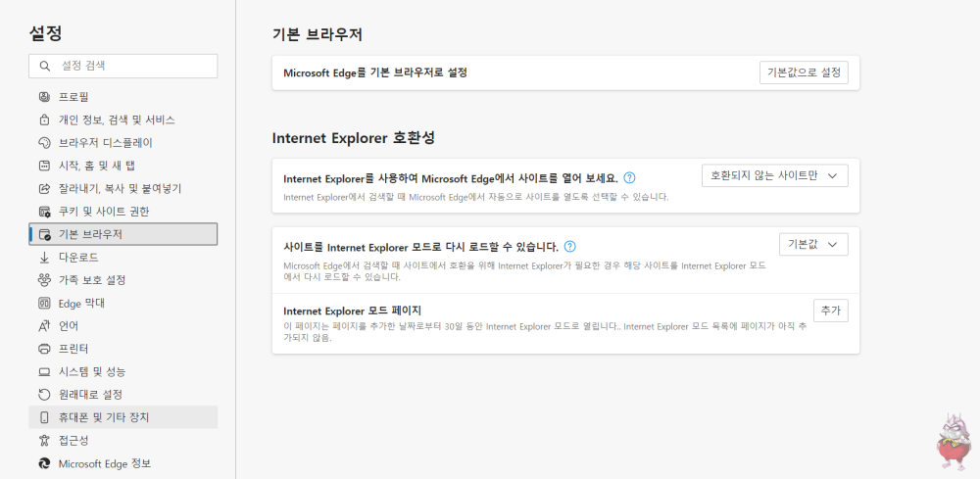The height and width of the screenshot is (479, 980).
Task: Select Edge 막대 settings entry
Action: tap(123, 303)
